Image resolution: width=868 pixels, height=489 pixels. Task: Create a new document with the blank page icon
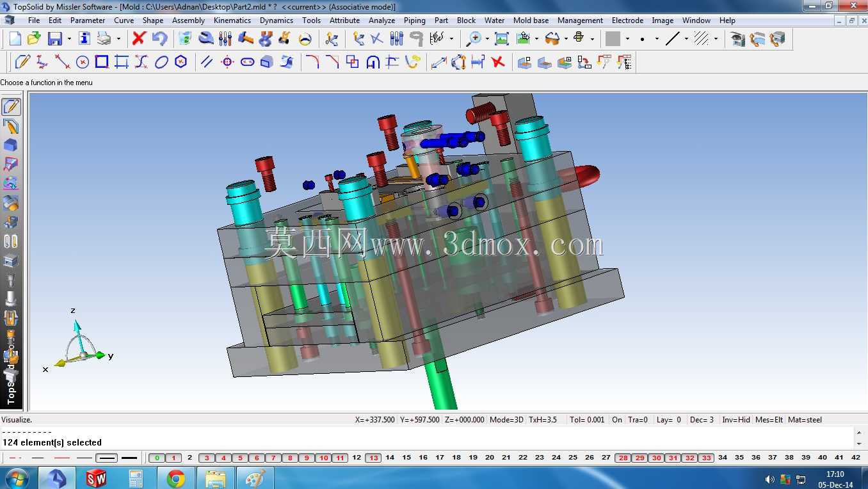click(15, 39)
